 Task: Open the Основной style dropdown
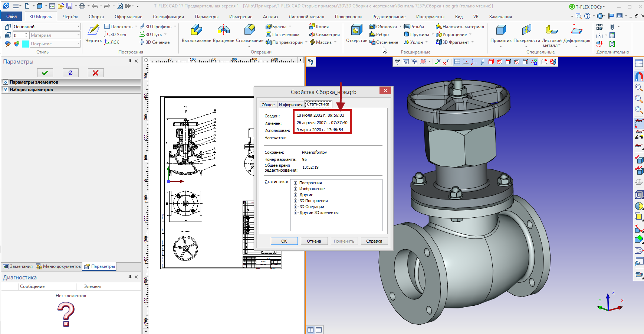click(78, 27)
